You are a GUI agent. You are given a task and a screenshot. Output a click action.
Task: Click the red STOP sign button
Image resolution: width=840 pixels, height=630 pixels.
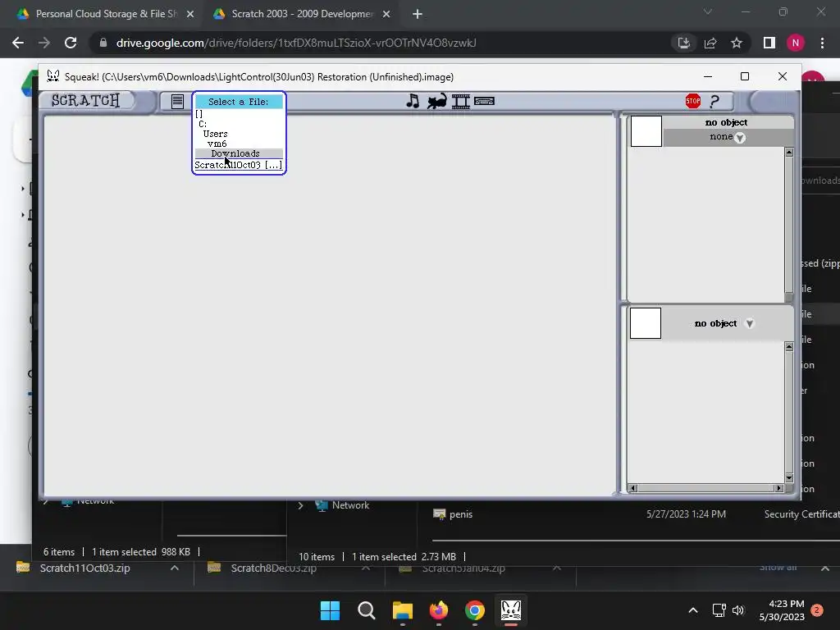point(692,101)
